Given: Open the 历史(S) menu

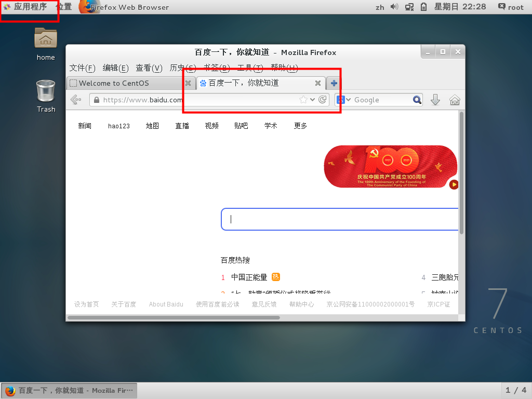Looking at the screenshot, I should 182,68.
